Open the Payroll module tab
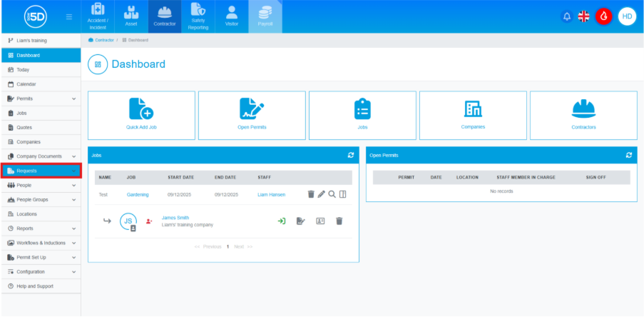The image size is (644, 317). pos(265,16)
